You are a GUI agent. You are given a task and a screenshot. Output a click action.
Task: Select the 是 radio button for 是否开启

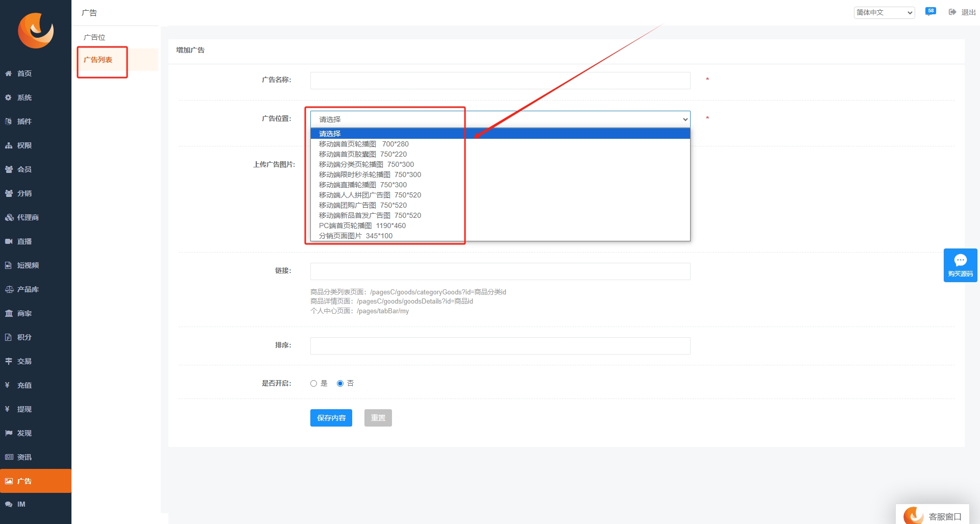(313, 384)
